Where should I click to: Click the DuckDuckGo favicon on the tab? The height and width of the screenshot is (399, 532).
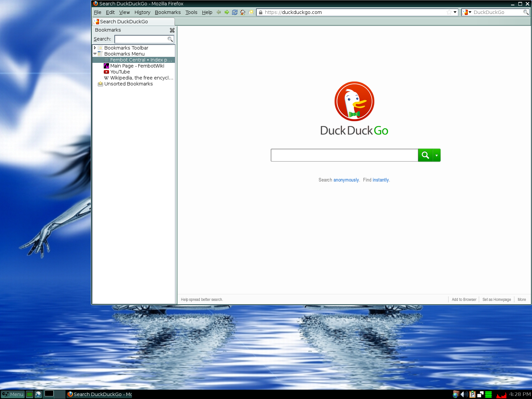(96, 22)
